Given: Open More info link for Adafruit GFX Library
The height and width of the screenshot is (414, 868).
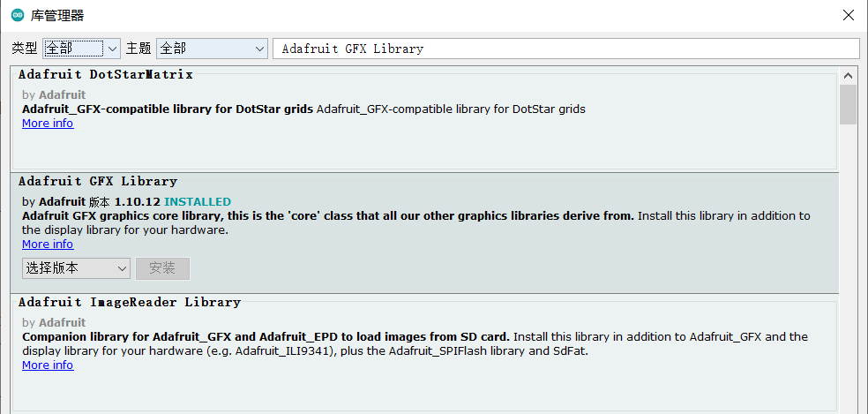Looking at the screenshot, I should (48, 244).
